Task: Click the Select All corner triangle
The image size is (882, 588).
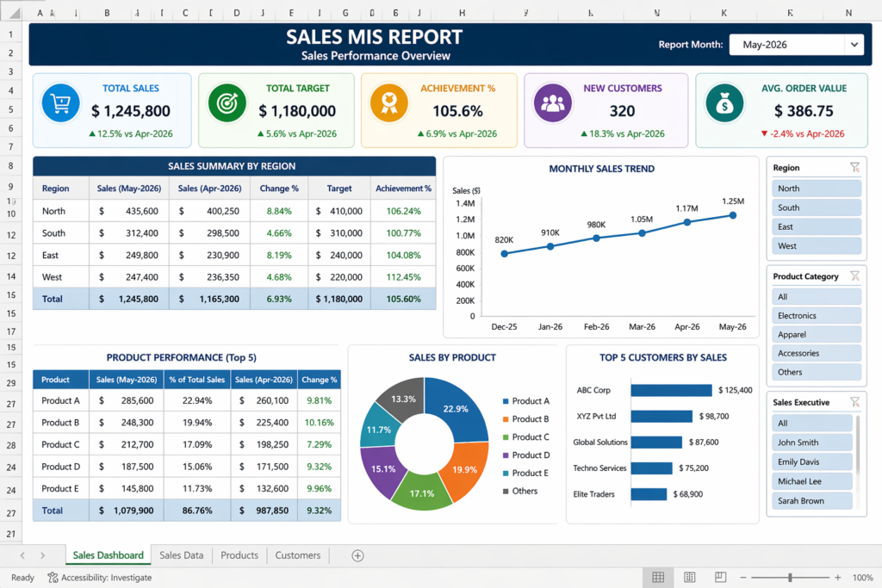Action: [x=15, y=13]
